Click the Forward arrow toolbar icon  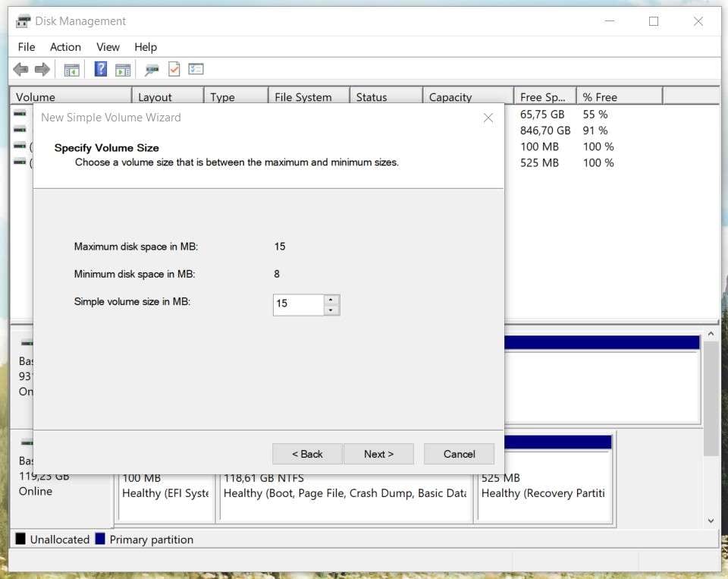[42, 70]
